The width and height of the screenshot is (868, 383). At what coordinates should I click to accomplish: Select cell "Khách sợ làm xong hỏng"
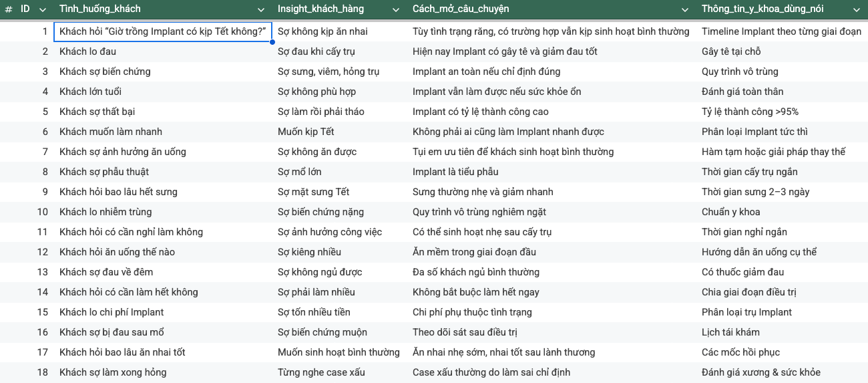click(x=163, y=372)
